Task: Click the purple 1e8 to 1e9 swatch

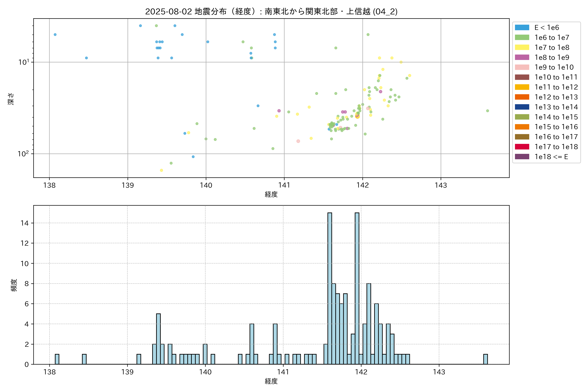Action: [522, 57]
